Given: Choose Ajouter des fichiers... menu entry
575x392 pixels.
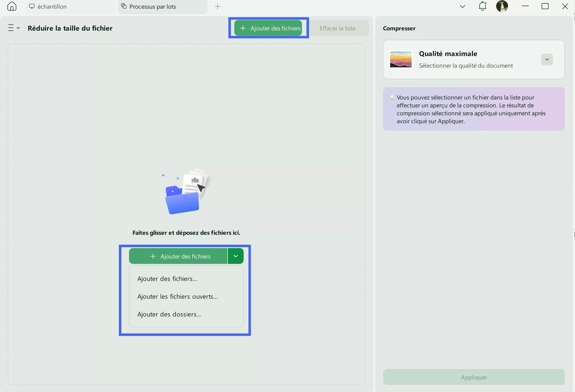Looking at the screenshot, I should point(167,279).
